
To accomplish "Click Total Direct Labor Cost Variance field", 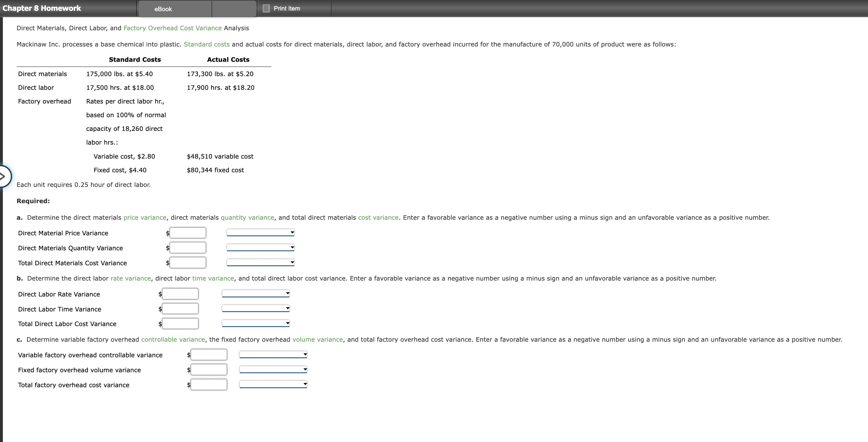I will pyautogui.click(x=180, y=324).
